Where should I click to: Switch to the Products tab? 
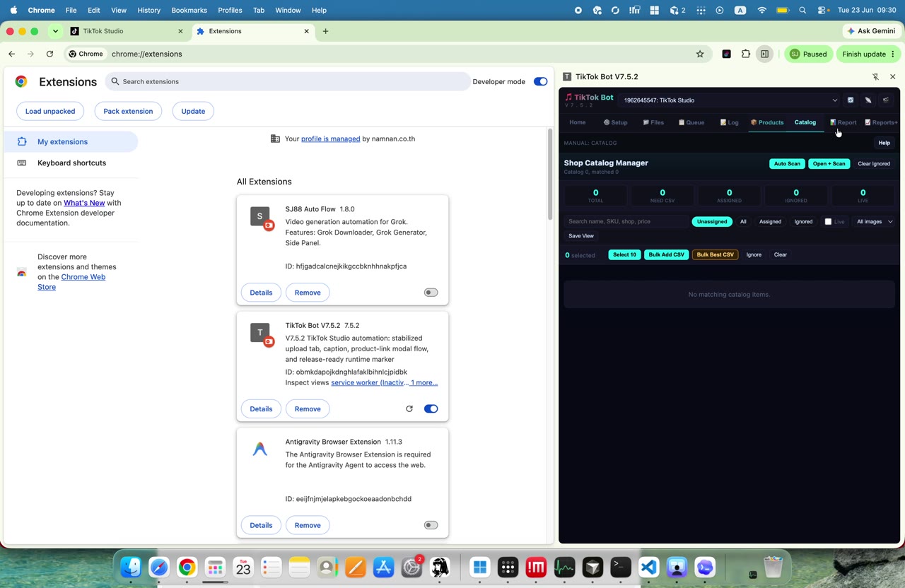pos(767,122)
